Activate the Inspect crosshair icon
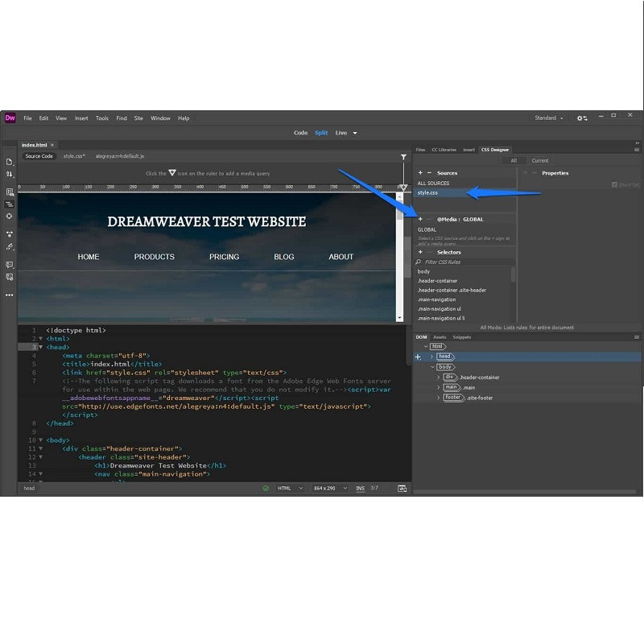The image size is (644, 644). click(x=9, y=216)
